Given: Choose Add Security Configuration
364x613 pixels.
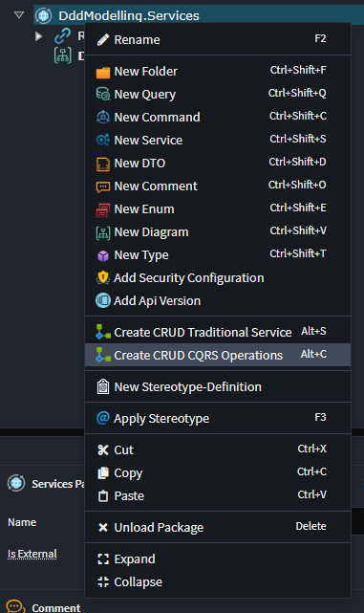Looking at the screenshot, I should click(218, 278).
